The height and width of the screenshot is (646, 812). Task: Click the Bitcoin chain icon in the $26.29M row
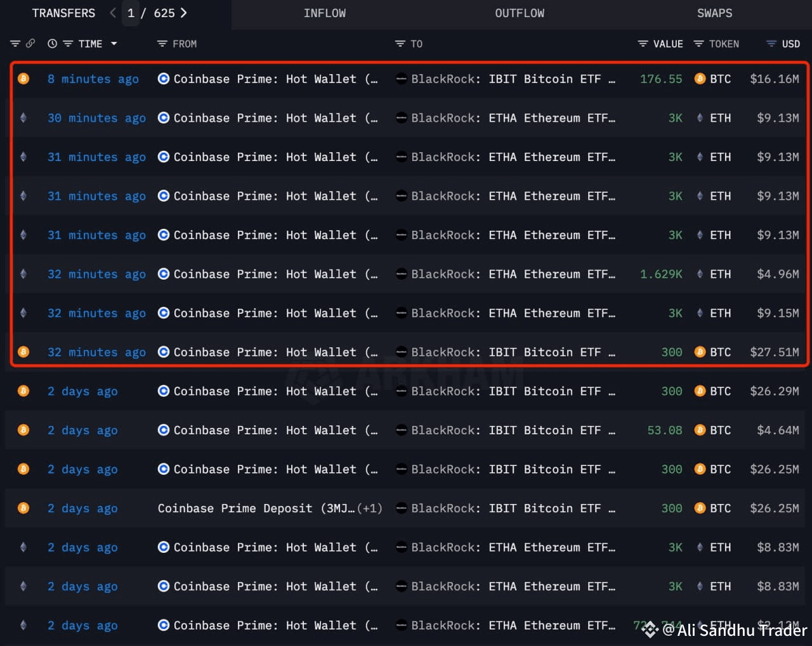point(23,391)
